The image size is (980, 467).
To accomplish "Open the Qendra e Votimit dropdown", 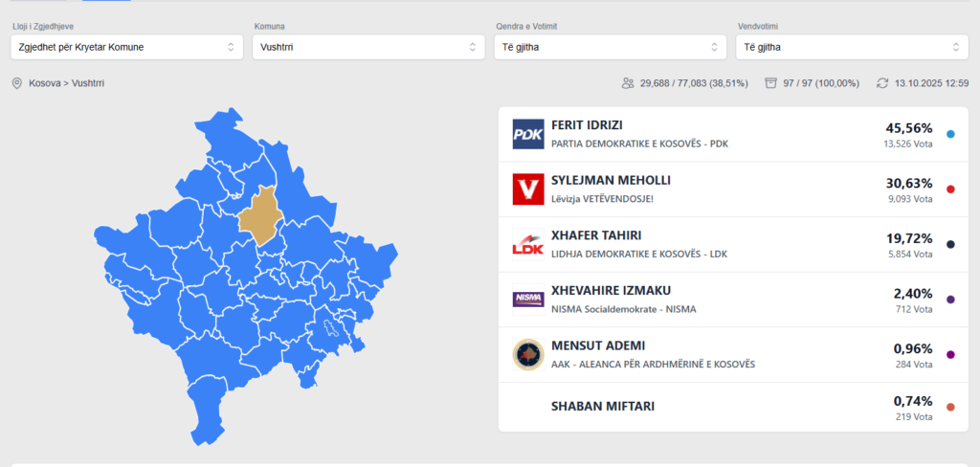I will tap(610, 47).
